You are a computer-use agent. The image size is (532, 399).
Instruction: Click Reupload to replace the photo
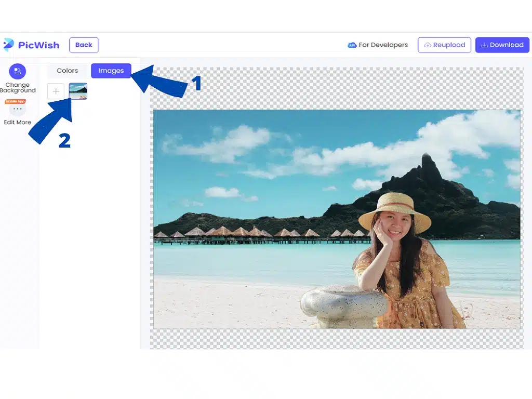pos(445,45)
